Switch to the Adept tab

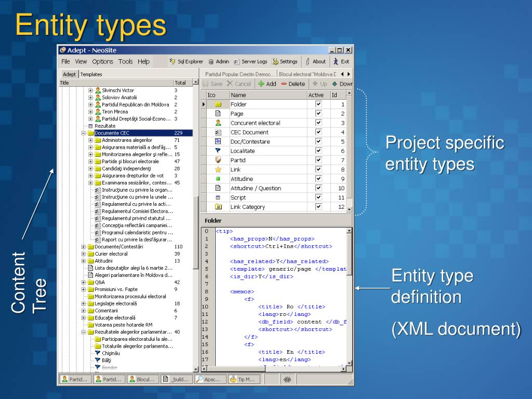pos(69,74)
